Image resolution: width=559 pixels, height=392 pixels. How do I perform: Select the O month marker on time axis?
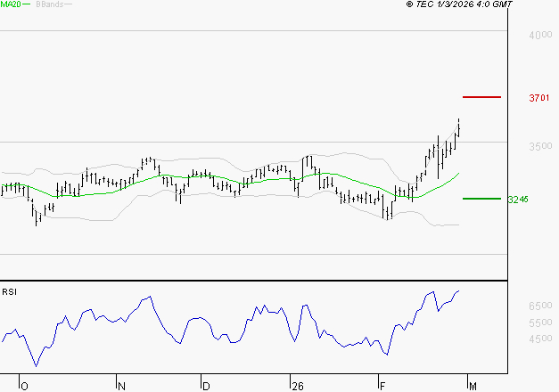24,387
